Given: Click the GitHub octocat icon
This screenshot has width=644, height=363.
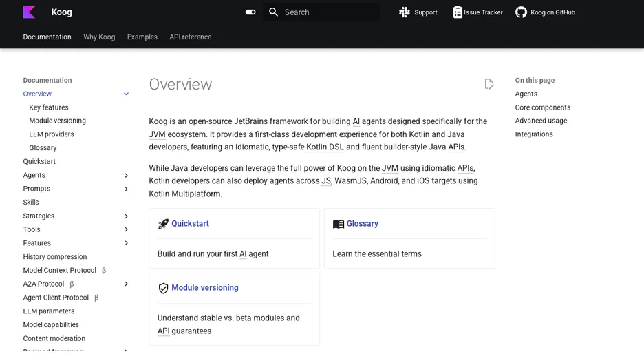Looking at the screenshot, I should 522,12.
